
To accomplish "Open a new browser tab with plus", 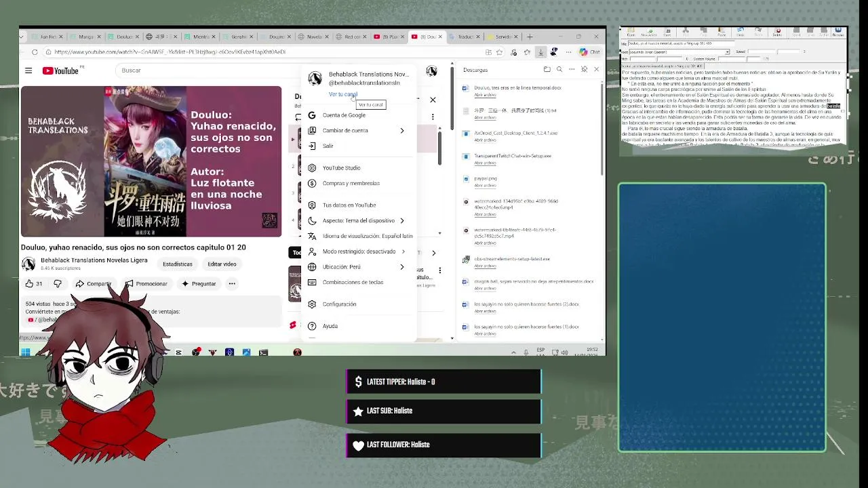I will [530, 37].
